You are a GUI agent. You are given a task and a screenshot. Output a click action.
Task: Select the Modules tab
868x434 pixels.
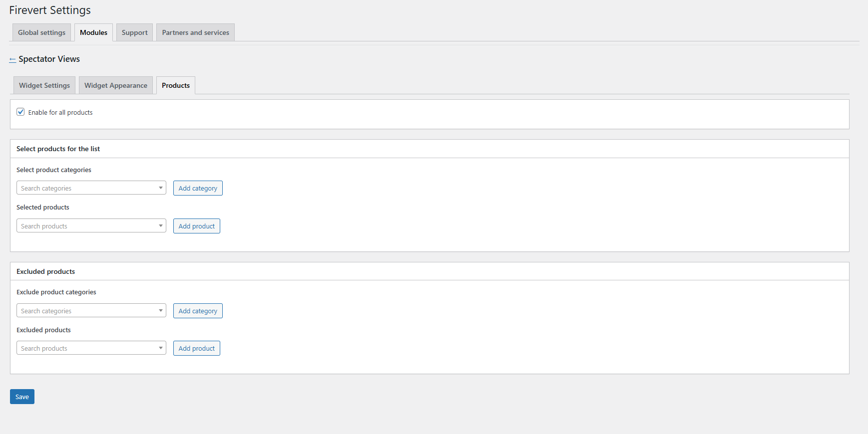(x=93, y=33)
